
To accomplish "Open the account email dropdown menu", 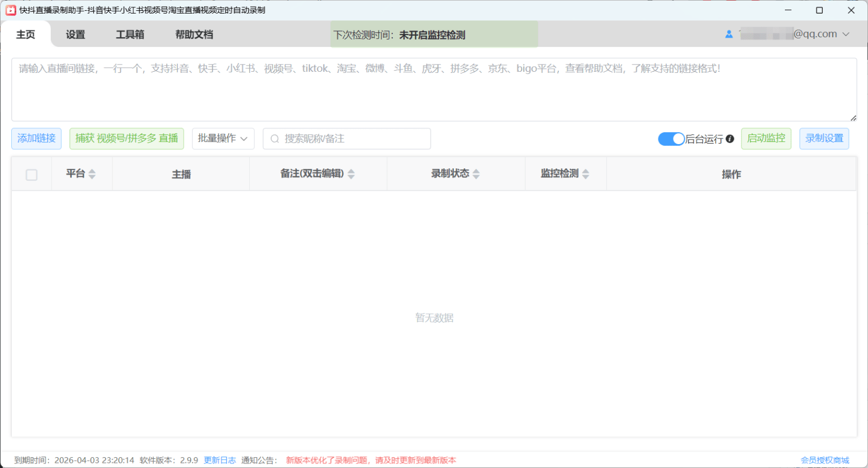I will click(x=846, y=34).
